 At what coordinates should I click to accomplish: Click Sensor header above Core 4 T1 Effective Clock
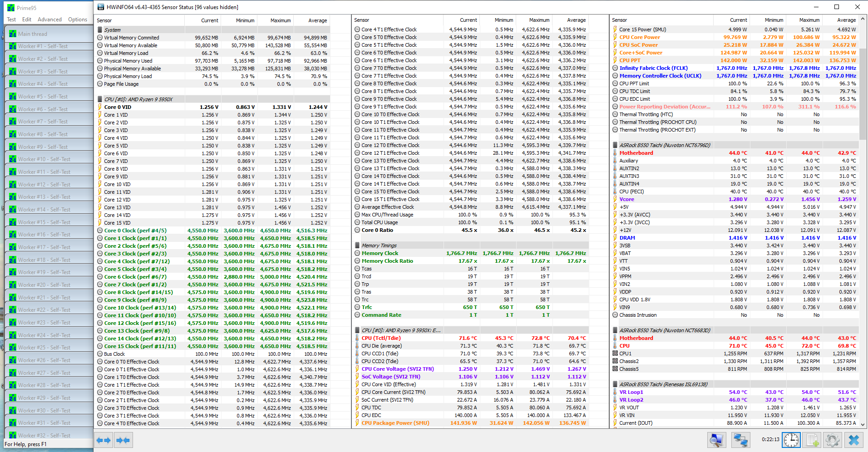[398, 20]
